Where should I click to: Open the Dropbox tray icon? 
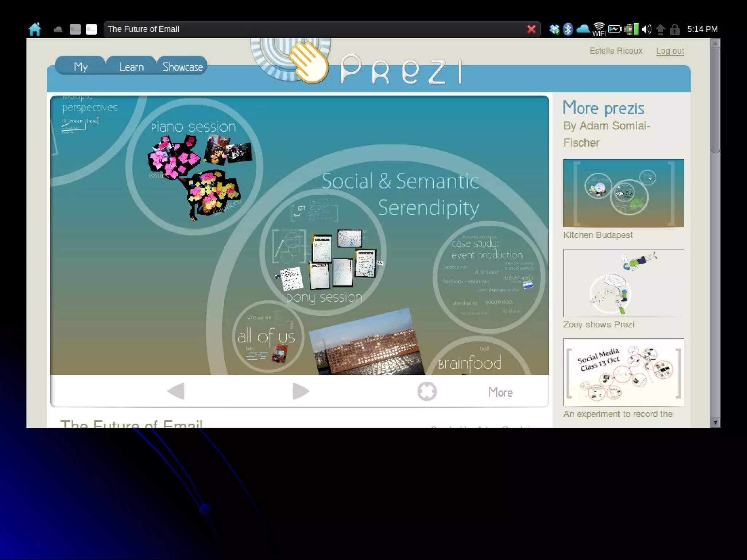coord(554,29)
